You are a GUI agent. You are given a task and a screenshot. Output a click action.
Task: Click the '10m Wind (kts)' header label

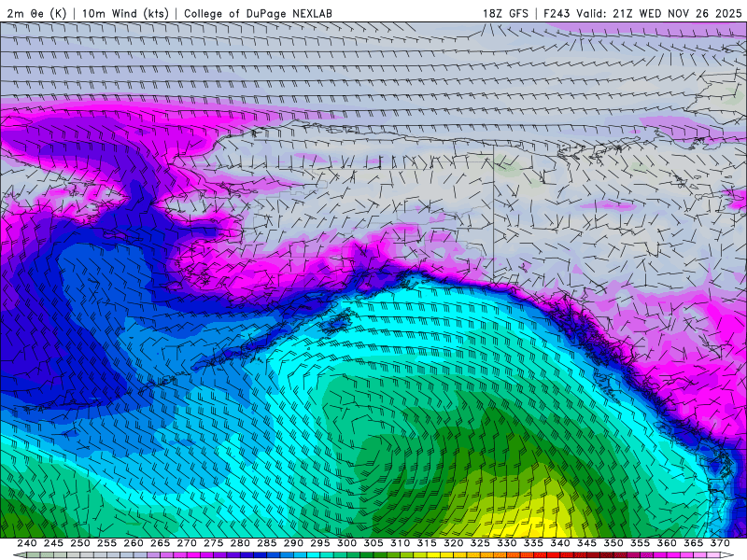click(x=125, y=13)
